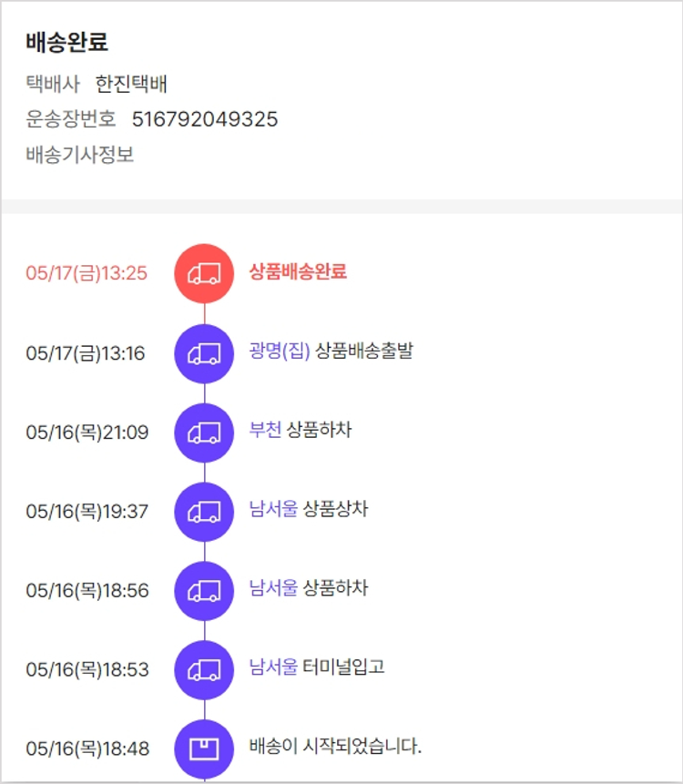683x784 pixels.
Task: Click the truck icon beside 광명(집) 상품배송출발
Action: (204, 353)
